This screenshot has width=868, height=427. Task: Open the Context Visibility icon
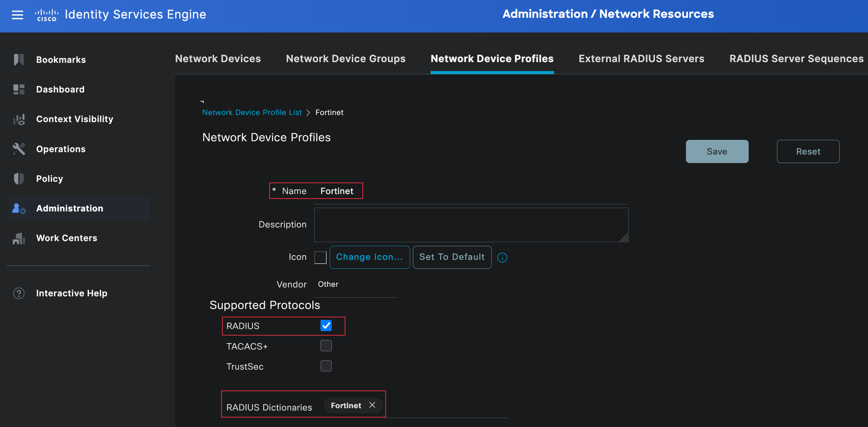(x=19, y=119)
